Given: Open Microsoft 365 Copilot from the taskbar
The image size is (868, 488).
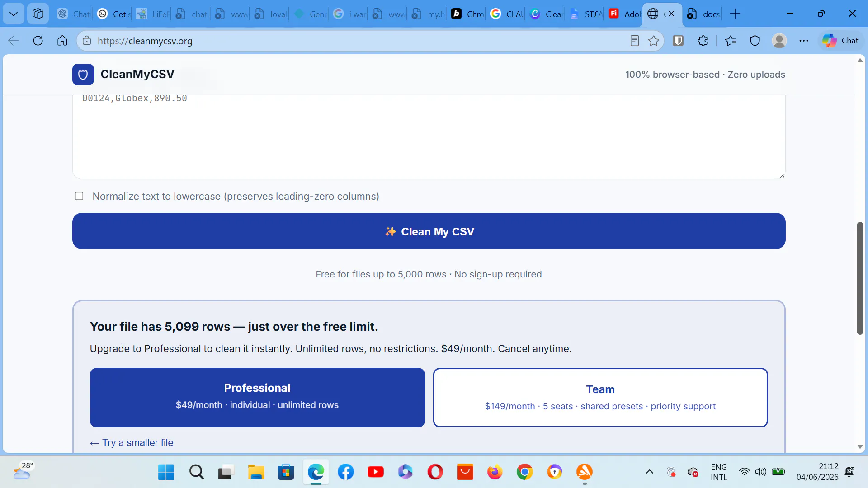Looking at the screenshot, I should pos(406,472).
